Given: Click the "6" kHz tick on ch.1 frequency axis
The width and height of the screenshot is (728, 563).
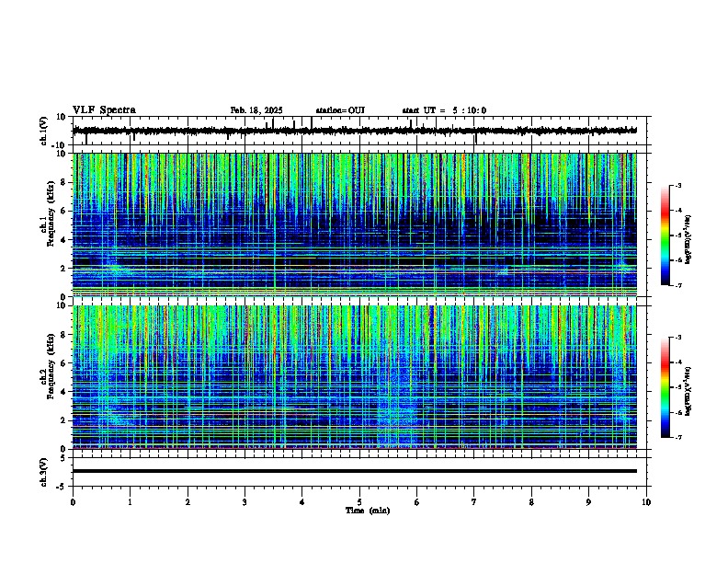Looking at the screenshot, I should (64, 211).
